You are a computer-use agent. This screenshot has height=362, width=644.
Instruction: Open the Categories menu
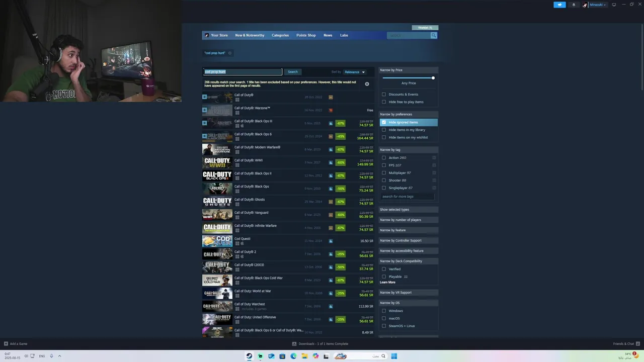280,35
